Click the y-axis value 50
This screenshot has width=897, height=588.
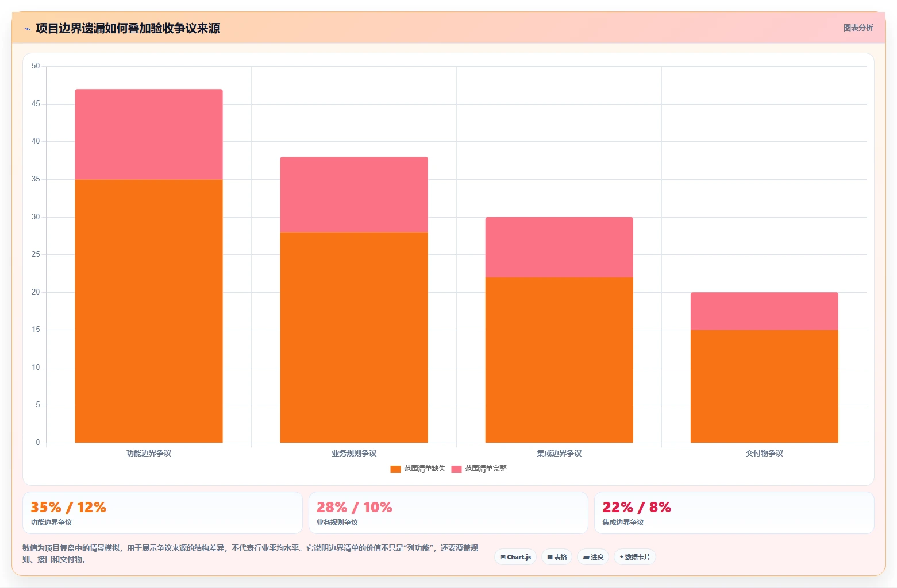(36, 66)
